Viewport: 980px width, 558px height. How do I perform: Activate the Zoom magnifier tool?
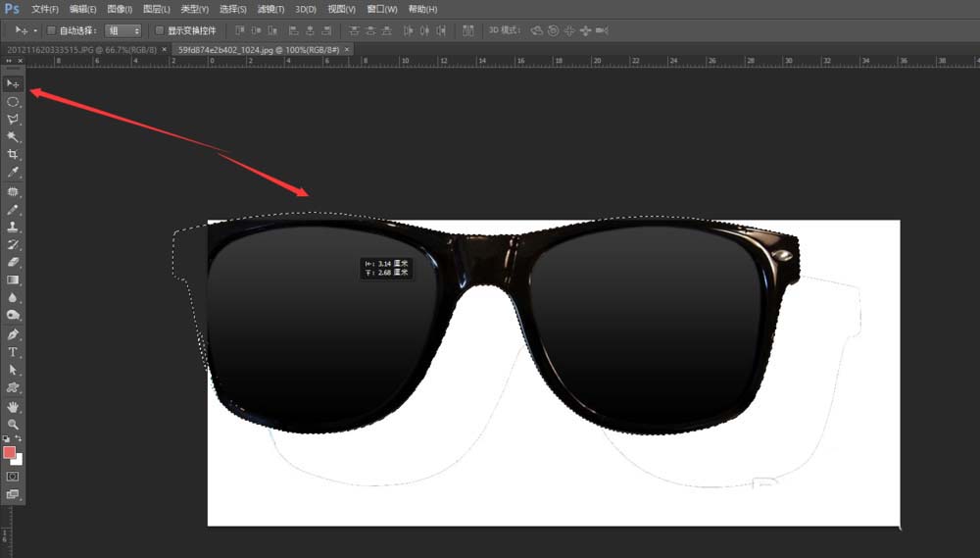(x=14, y=424)
